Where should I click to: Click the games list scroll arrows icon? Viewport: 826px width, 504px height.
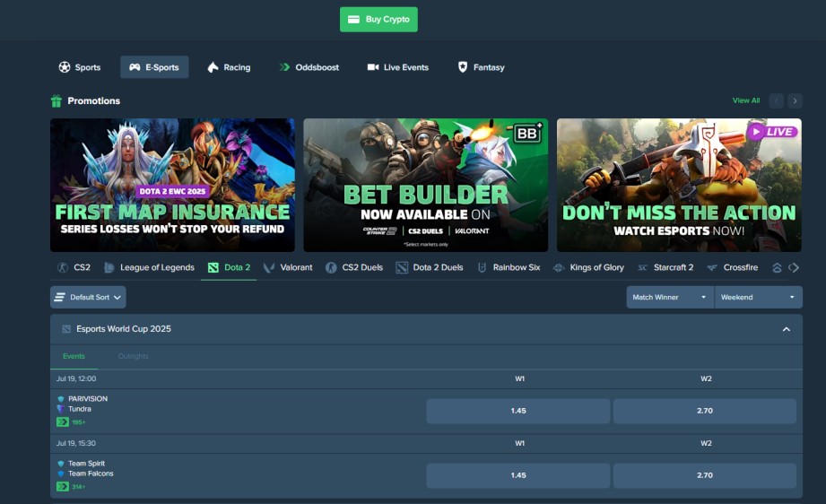(794, 268)
